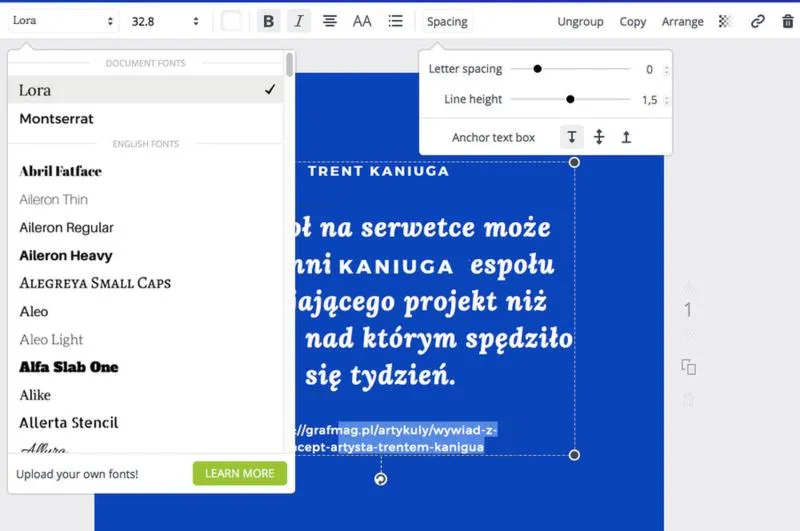Toggle Italic formatting
The image size is (800, 531).
click(299, 21)
